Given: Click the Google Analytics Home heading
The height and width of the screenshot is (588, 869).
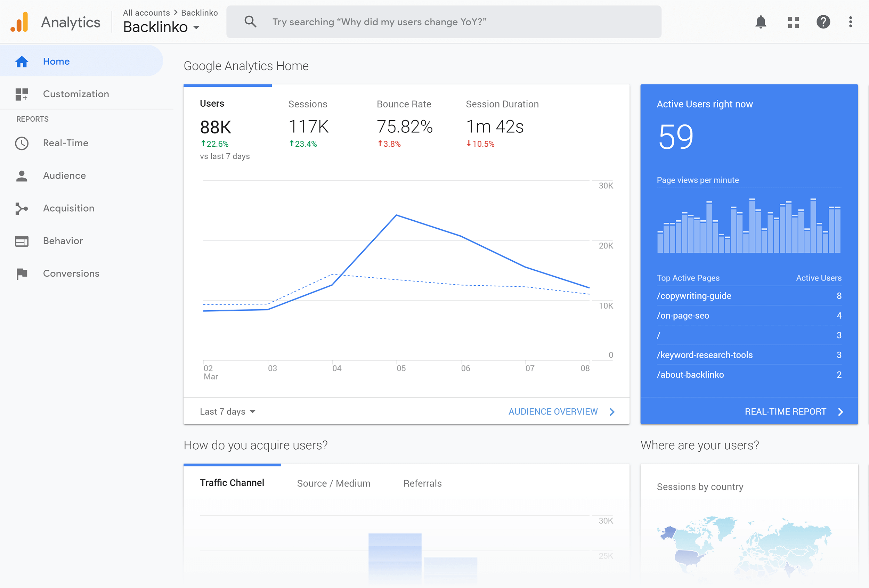Looking at the screenshot, I should click(x=246, y=66).
